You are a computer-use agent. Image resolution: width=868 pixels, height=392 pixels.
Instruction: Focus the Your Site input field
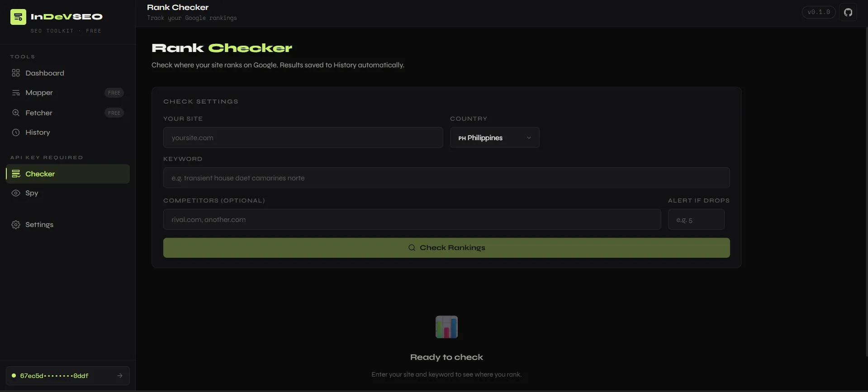click(303, 137)
